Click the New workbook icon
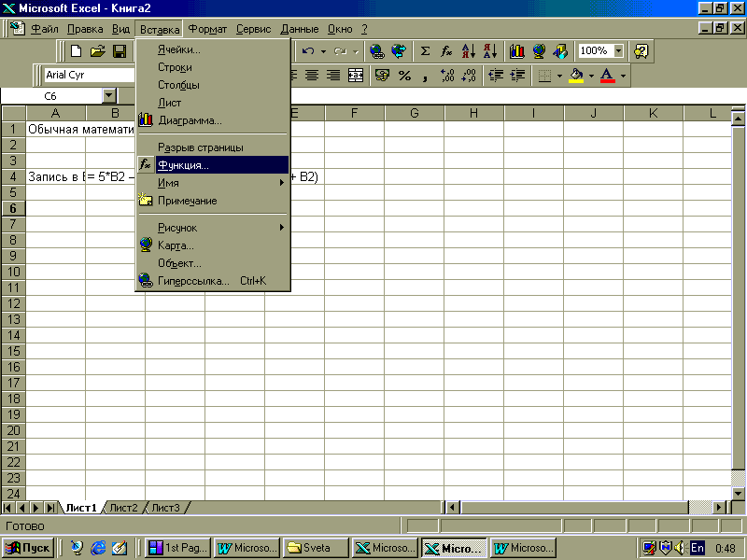This screenshot has height=560, width=747. click(77, 51)
